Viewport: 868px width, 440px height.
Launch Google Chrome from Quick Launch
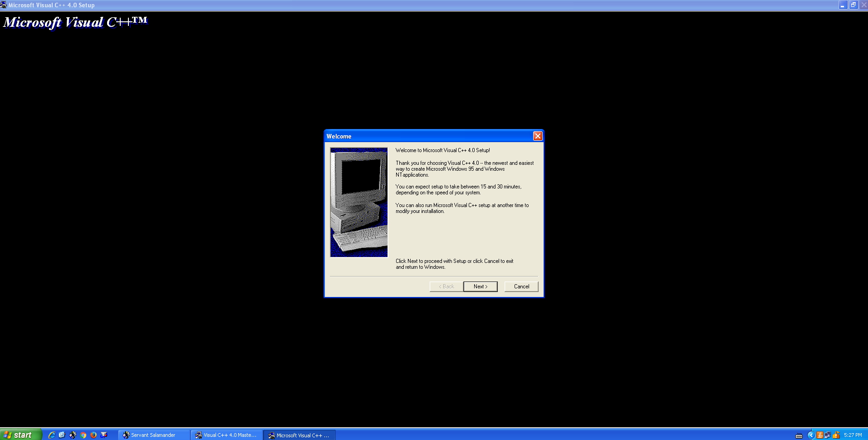pos(83,435)
